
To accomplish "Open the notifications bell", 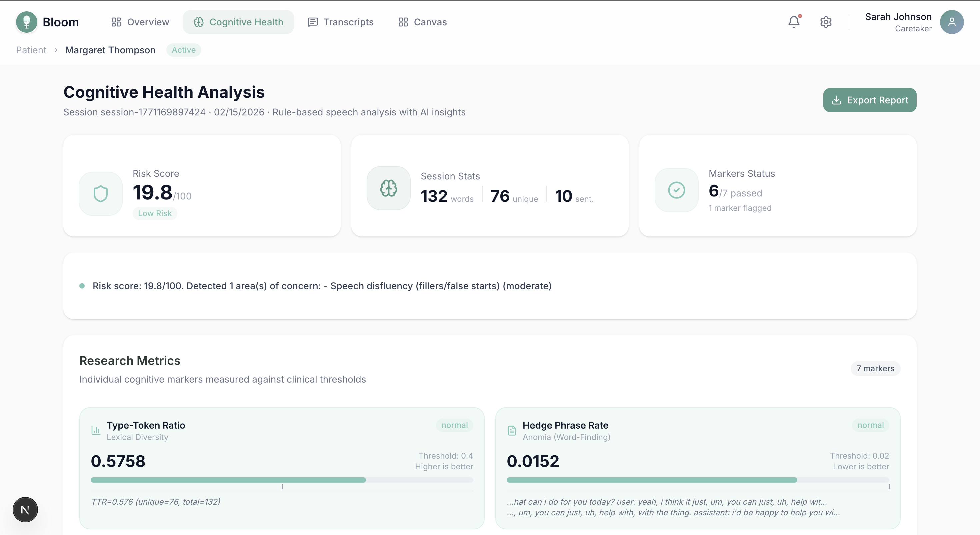I will pyautogui.click(x=794, y=22).
